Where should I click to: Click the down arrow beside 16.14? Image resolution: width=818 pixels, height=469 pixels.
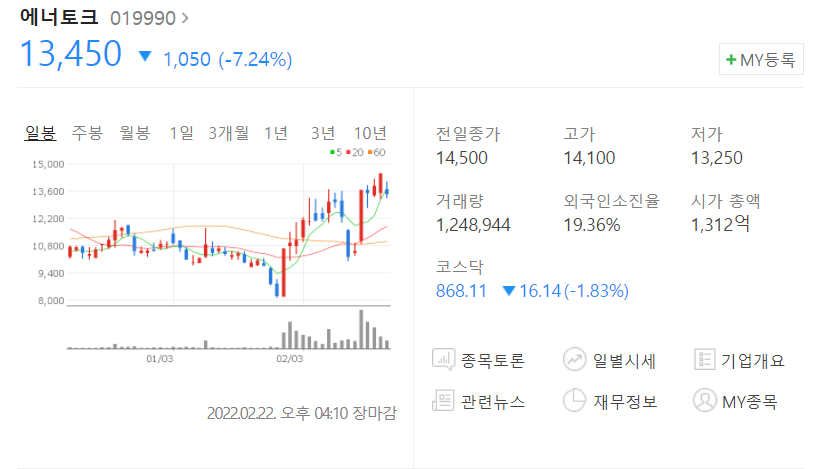click(x=509, y=291)
